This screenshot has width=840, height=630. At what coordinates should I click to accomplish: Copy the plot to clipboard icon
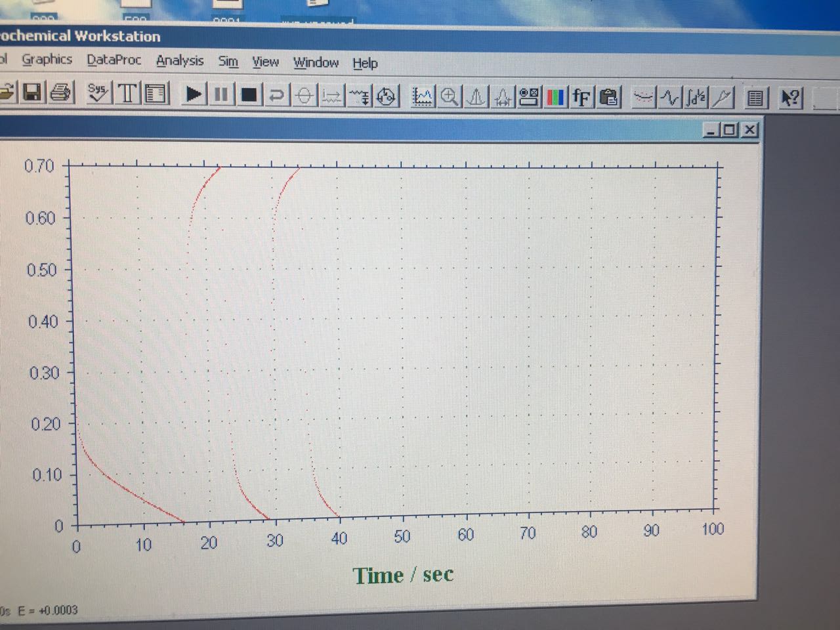[609, 98]
